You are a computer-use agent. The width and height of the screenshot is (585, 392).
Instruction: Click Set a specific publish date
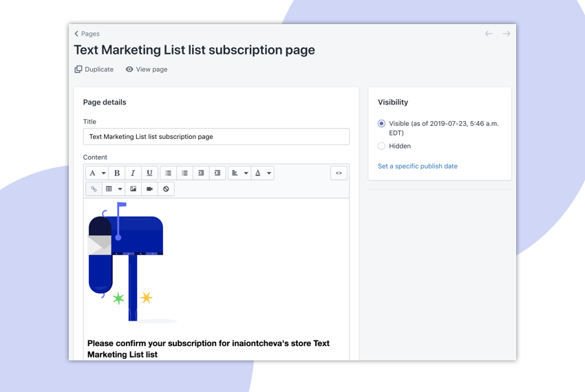tap(418, 166)
